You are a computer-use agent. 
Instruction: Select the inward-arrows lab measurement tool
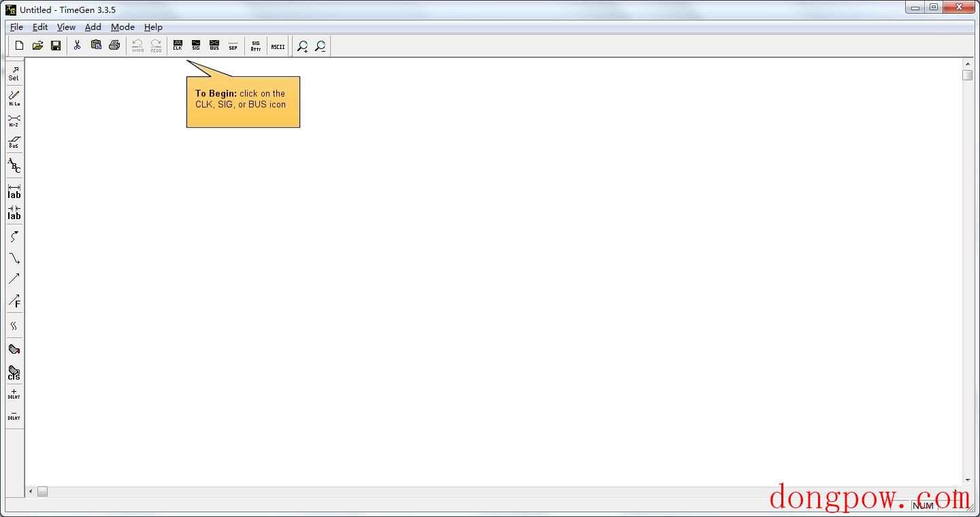click(14, 212)
